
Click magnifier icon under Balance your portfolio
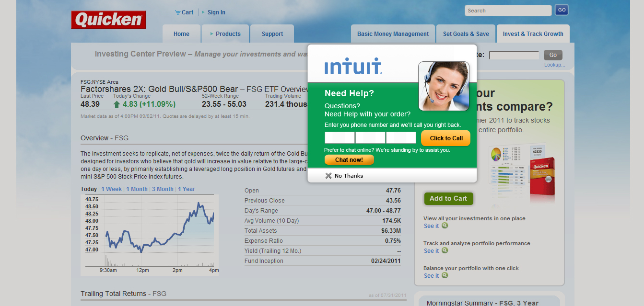pos(445,275)
